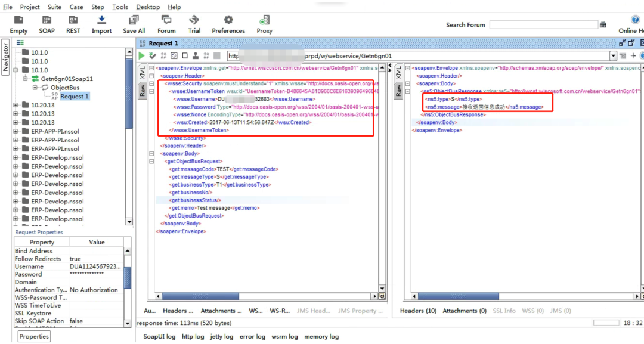Open the endpoint URL dropdown arrow
This screenshot has height=344, width=644.
point(613,56)
